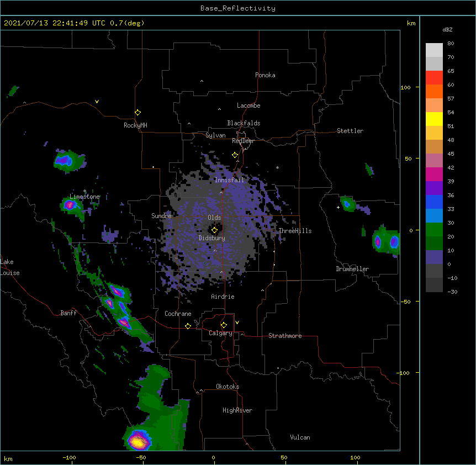Click the Vulcan city label
This screenshot has height=465, width=476.
pyautogui.click(x=300, y=437)
